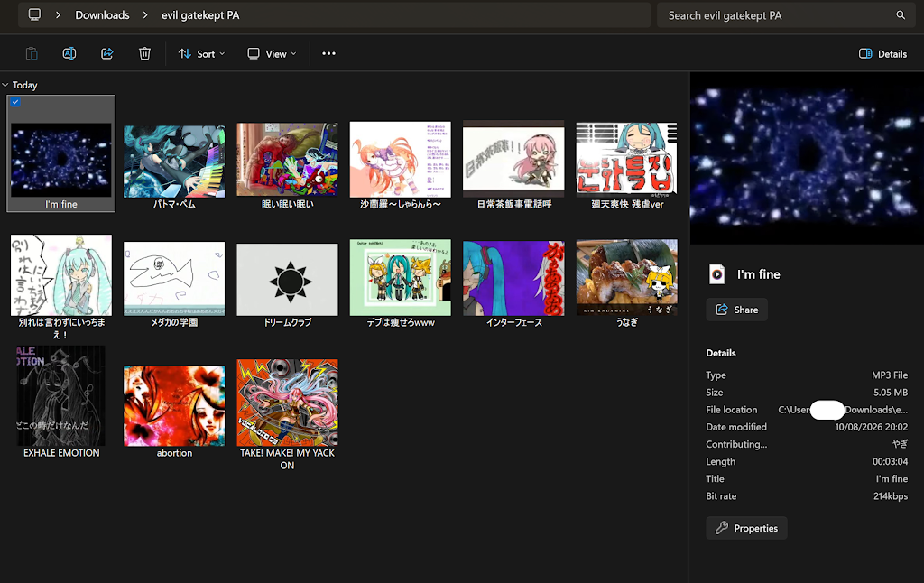The width and height of the screenshot is (924, 583).
Task: Click the Delete trash icon
Action: (144, 53)
